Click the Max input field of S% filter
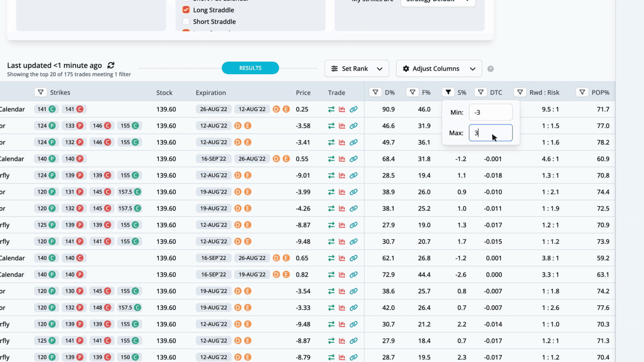The width and height of the screenshot is (644, 362). 491,133
